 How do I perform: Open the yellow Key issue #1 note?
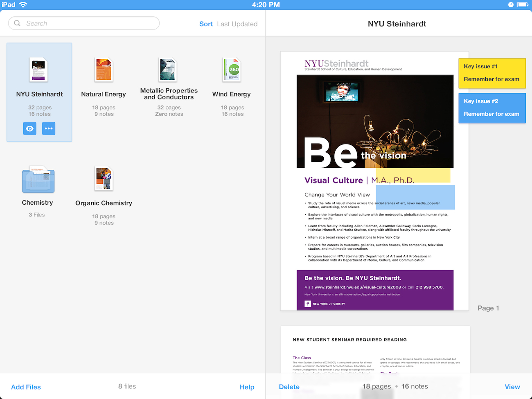[492, 73]
